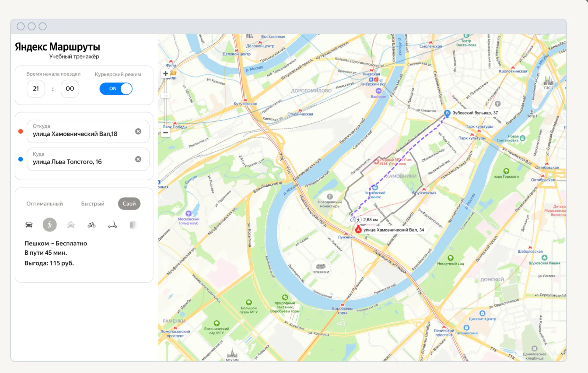
Task: Pick the kick scooter transport icon
Action: click(x=112, y=225)
